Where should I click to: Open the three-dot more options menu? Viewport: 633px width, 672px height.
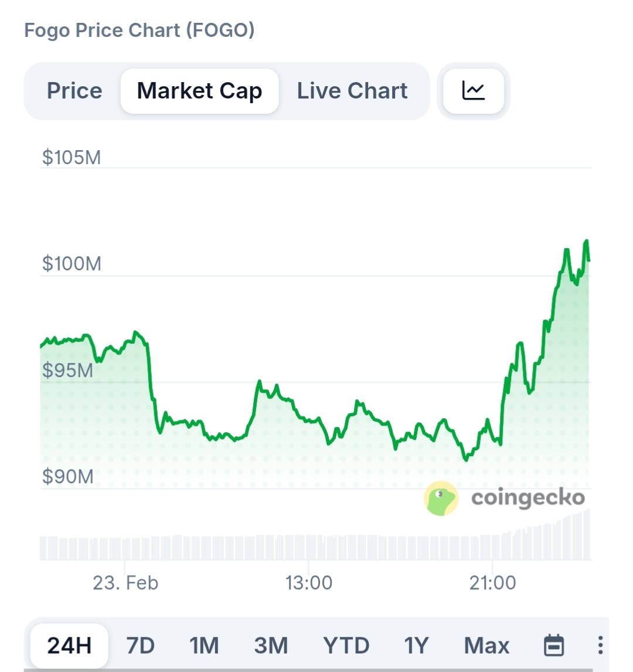click(x=600, y=645)
